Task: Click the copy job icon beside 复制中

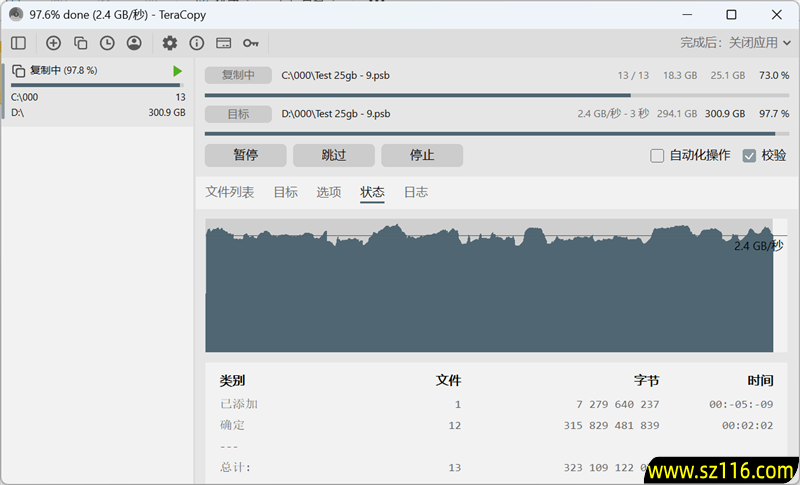Action: point(18,71)
